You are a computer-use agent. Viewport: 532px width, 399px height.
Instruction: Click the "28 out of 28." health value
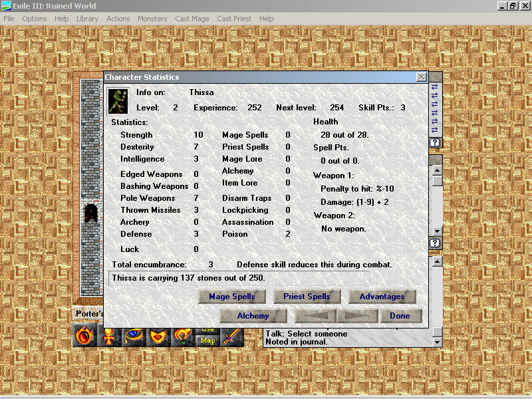(344, 135)
